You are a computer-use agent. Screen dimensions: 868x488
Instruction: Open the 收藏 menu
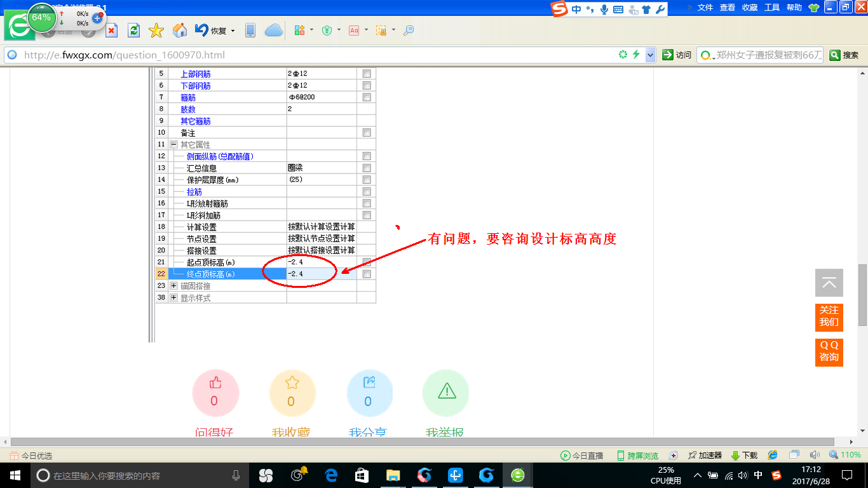coord(750,8)
